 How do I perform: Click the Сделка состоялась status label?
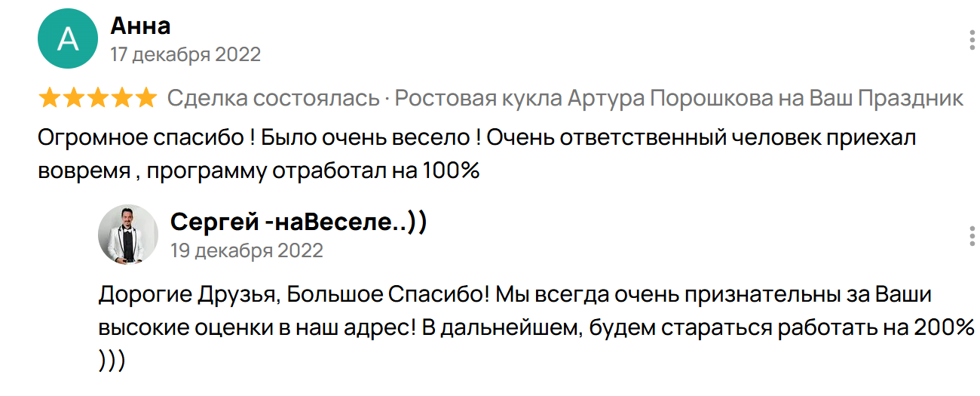[273, 98]
